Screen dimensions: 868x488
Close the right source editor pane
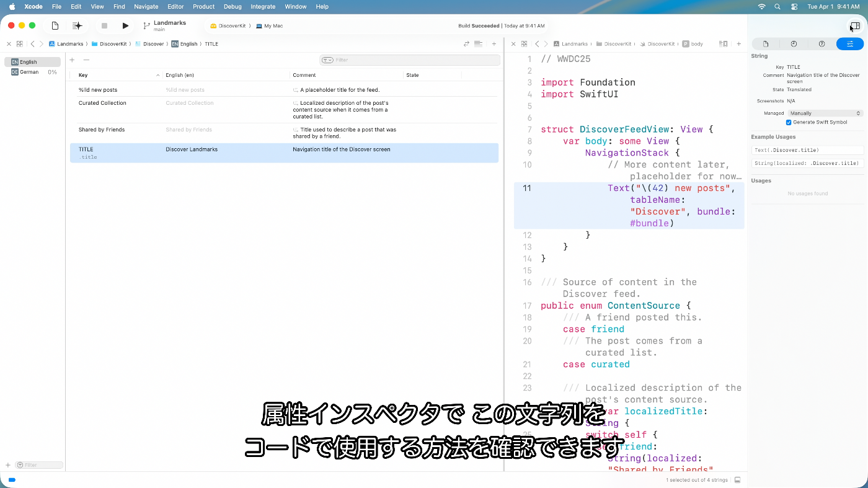[513, 44]
